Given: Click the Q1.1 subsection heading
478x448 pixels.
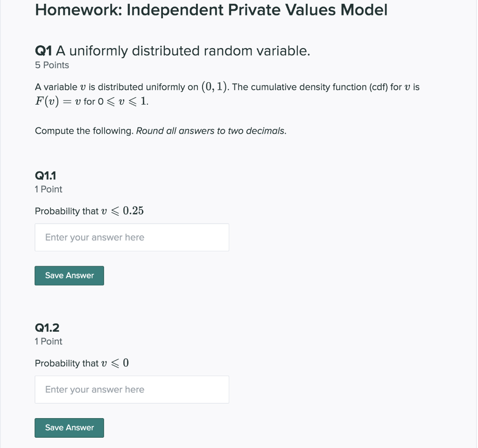Looking at the screenshot, I should (x=46, y=175).
